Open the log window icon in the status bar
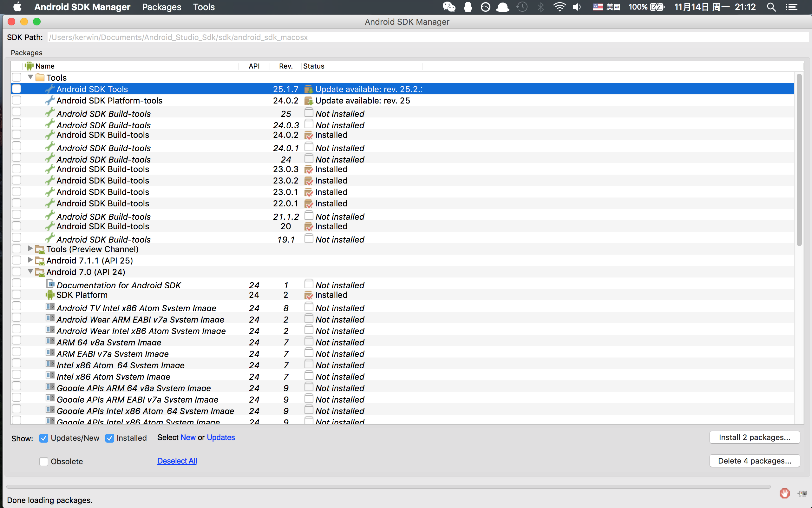This screenshot has width=812, height=508. 802,493
